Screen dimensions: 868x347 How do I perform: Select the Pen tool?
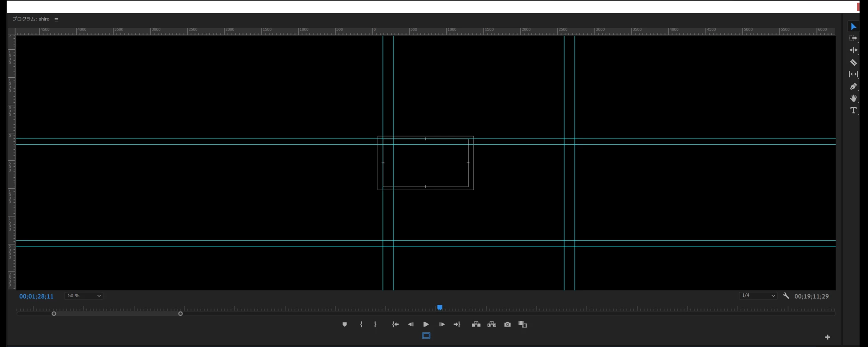click(x=853, y=86)
